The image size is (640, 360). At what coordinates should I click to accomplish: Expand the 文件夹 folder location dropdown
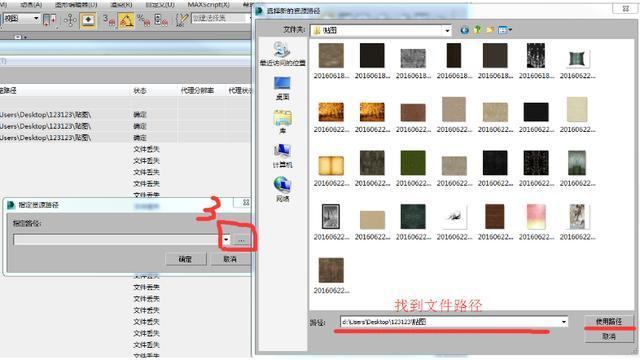point(447,31)
